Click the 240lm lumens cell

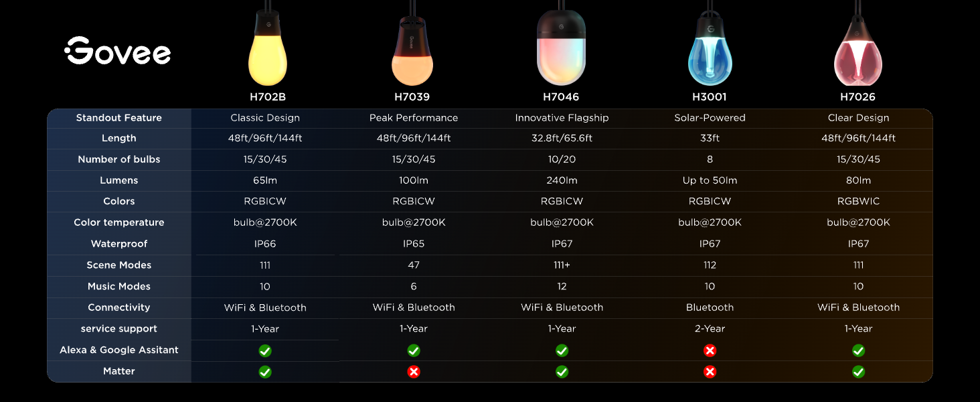click(562, 180)
